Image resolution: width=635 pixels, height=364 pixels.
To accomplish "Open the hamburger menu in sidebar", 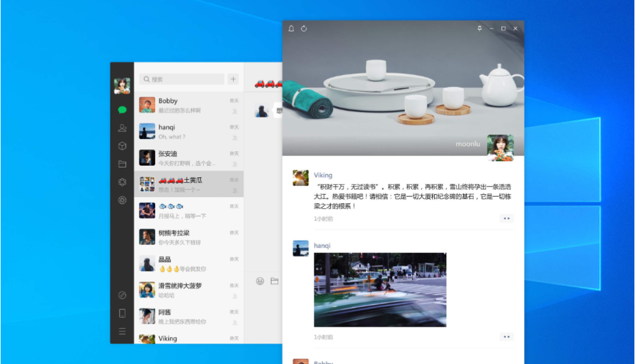I will point(122,331).
